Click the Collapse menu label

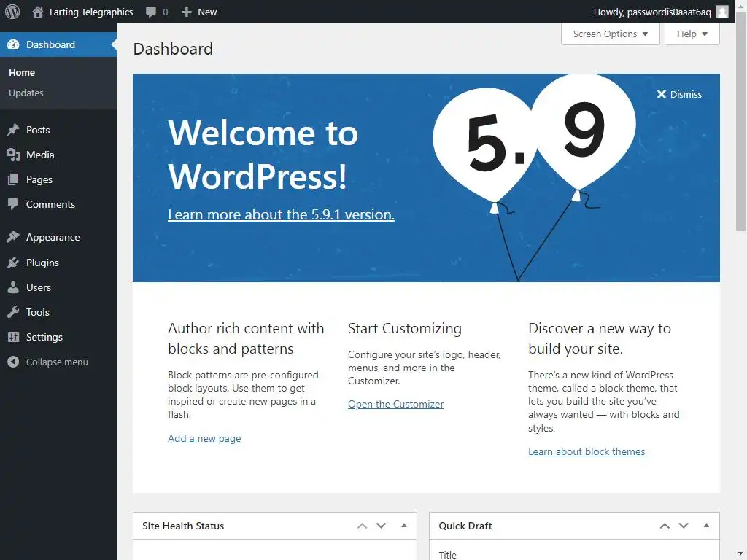(57, 362)
